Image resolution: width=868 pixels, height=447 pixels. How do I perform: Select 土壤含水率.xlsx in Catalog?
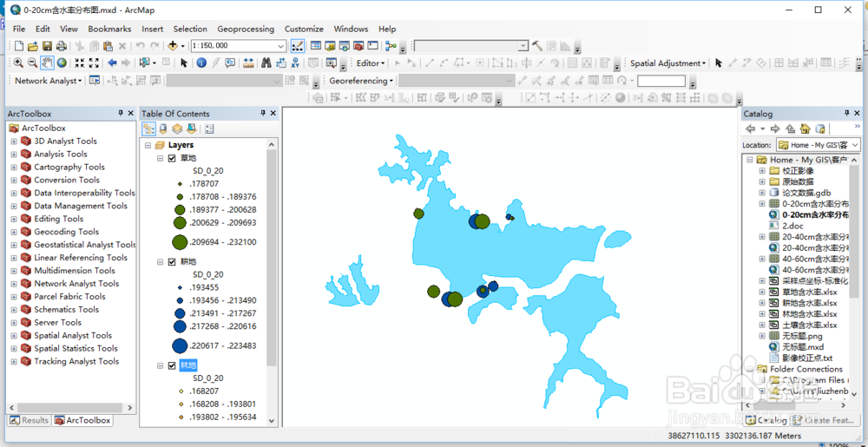point(809,325)
